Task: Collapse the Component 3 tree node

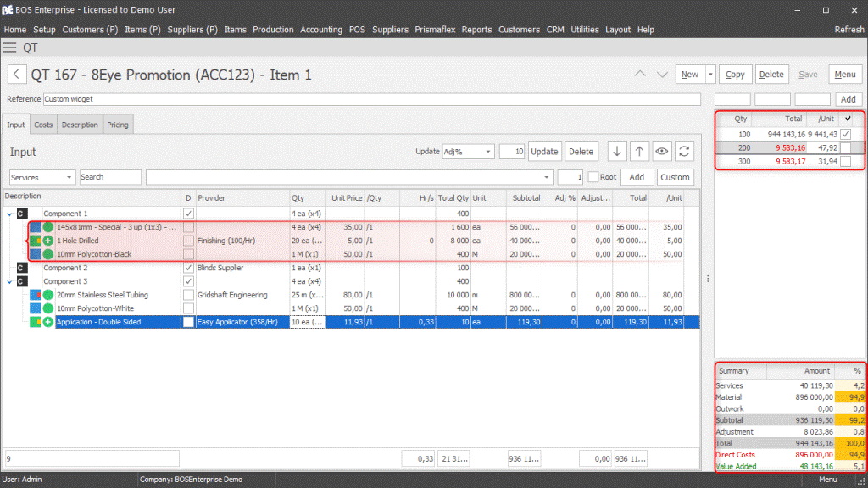Action: [x=9, y=281]
